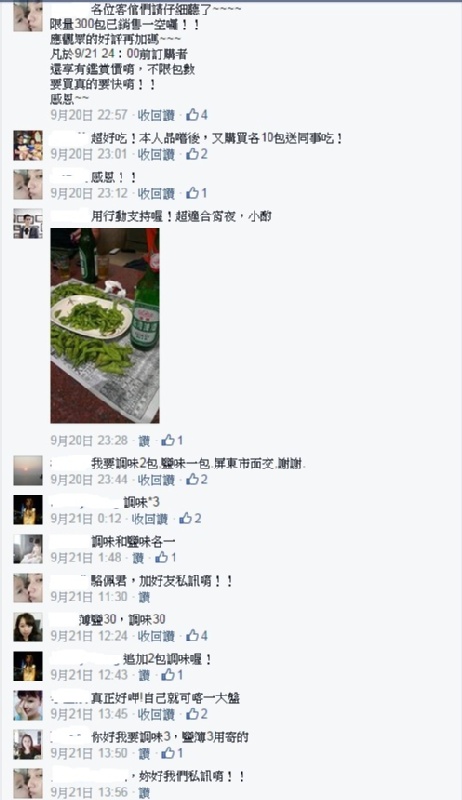Open avatar of 23:01 commenter
The image size is (462, 800).
[28, 145]
